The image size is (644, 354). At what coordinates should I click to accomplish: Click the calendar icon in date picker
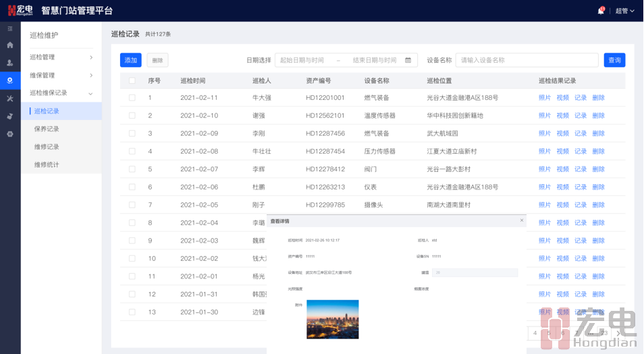(408, 60)
